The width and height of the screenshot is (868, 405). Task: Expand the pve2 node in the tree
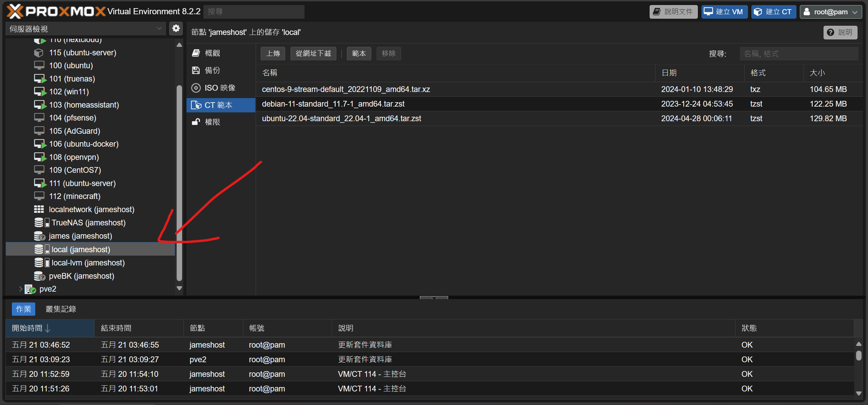click(21, 289)
